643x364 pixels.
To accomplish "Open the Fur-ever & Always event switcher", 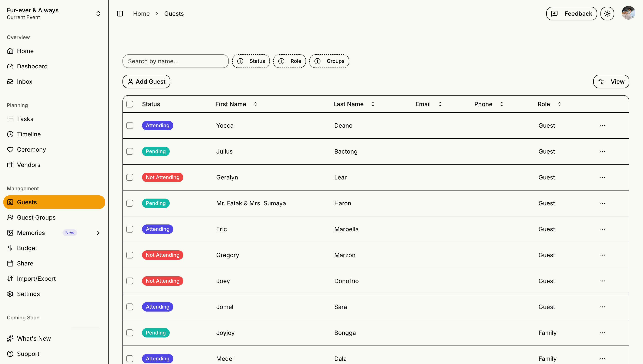I will coord(98,14).
